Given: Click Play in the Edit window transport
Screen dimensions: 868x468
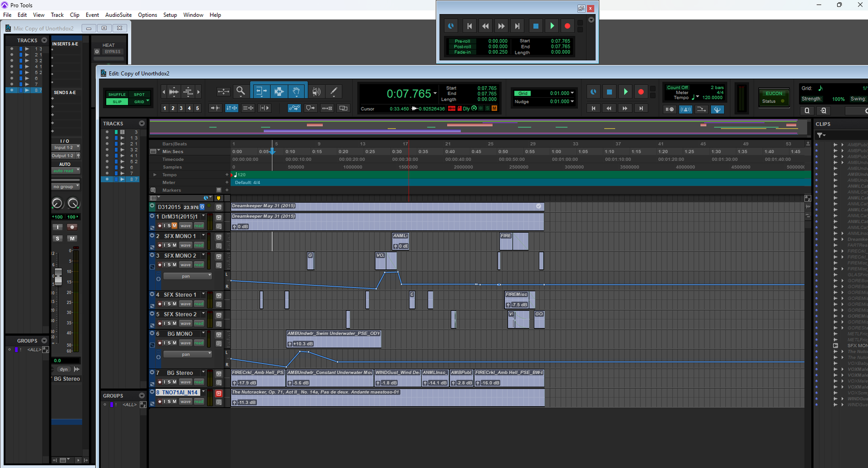Looking at the screenshot, I should click(x=625, y=92).
